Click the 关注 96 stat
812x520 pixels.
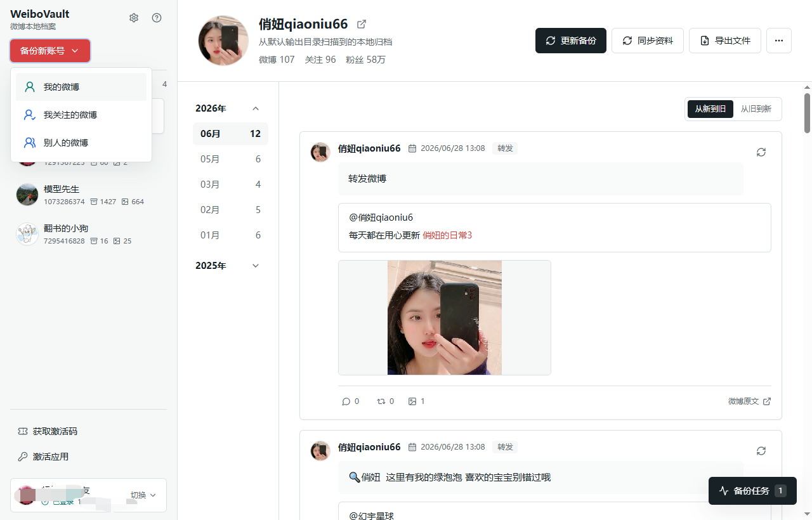coord(320,60)
